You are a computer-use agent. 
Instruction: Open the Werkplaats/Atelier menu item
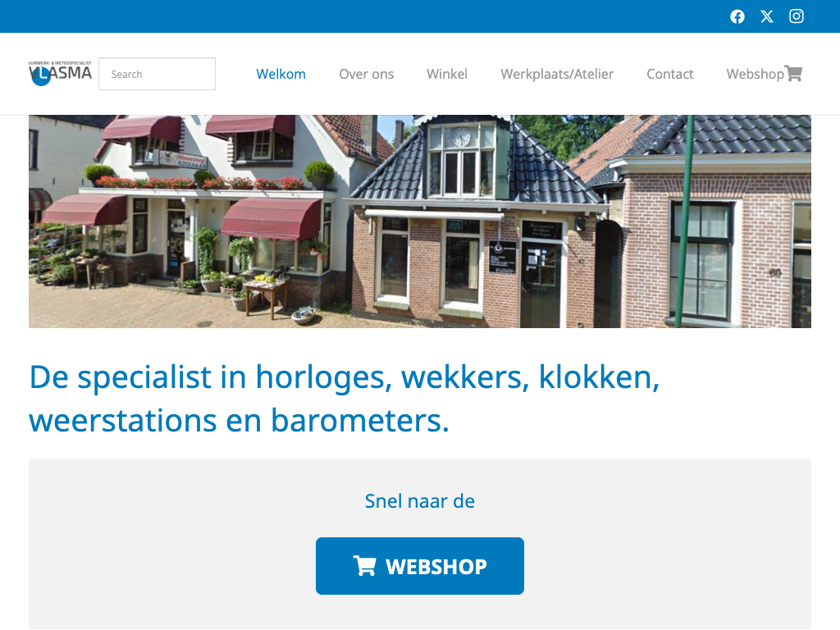557,74
